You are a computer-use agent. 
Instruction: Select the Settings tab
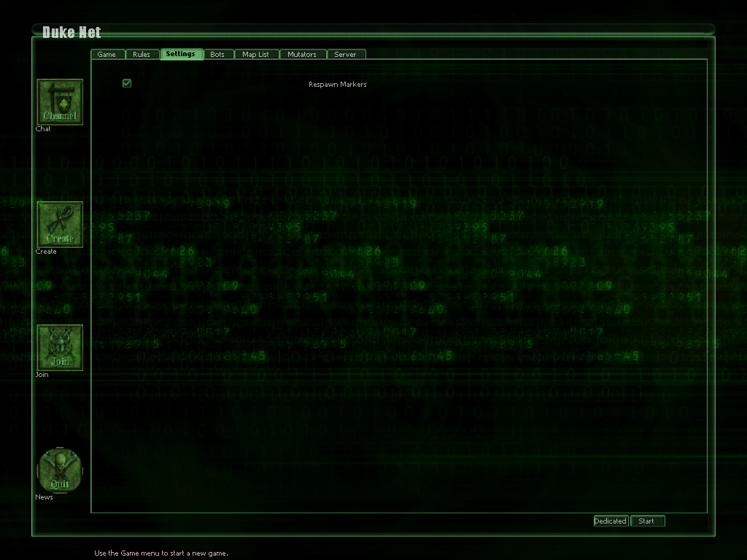point(182,54)
